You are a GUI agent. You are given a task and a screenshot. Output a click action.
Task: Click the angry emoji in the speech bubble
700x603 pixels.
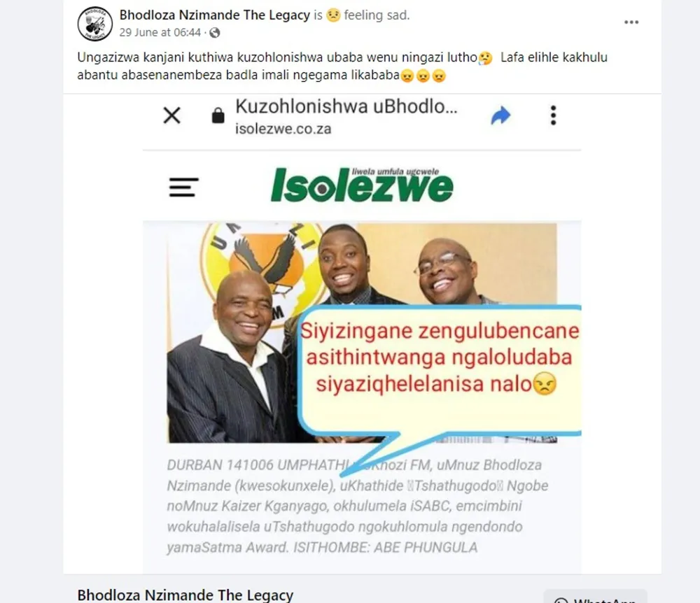click(545, 383)
